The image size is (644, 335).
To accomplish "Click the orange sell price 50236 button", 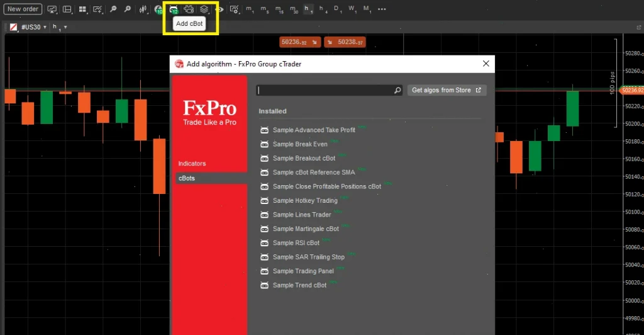I will (x=299, y=42).
